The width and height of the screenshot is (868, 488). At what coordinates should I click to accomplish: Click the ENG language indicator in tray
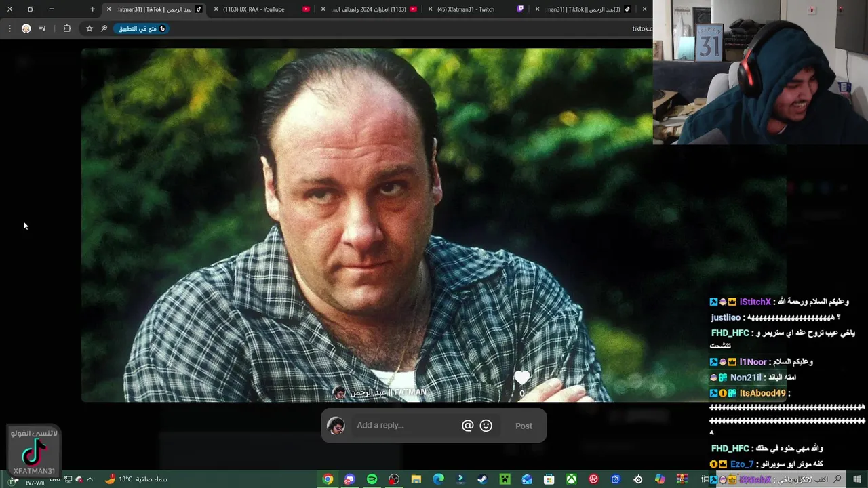coord(55,479)
